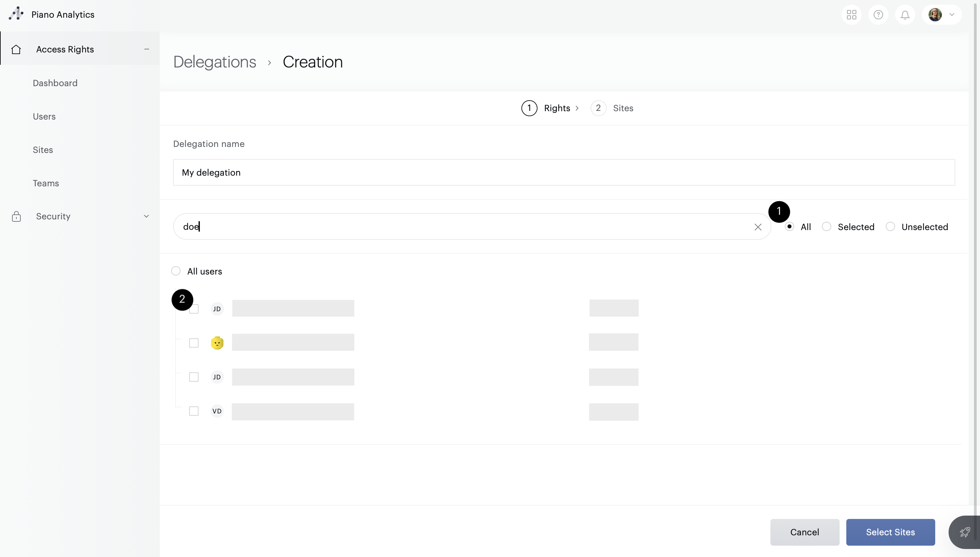The width and height of the screenshot is (980, 557).
Task: Click the user profile avatar
Action: pos(935,15)
